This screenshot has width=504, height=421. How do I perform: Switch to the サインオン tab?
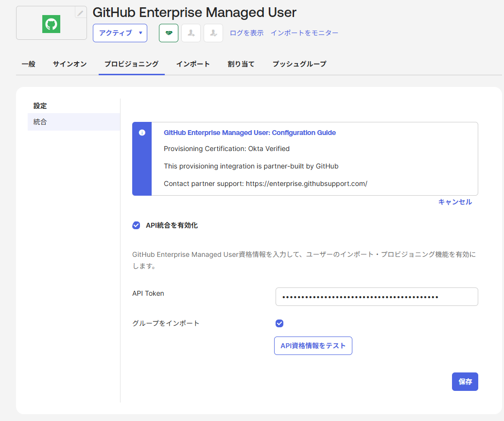coord(69,64)
